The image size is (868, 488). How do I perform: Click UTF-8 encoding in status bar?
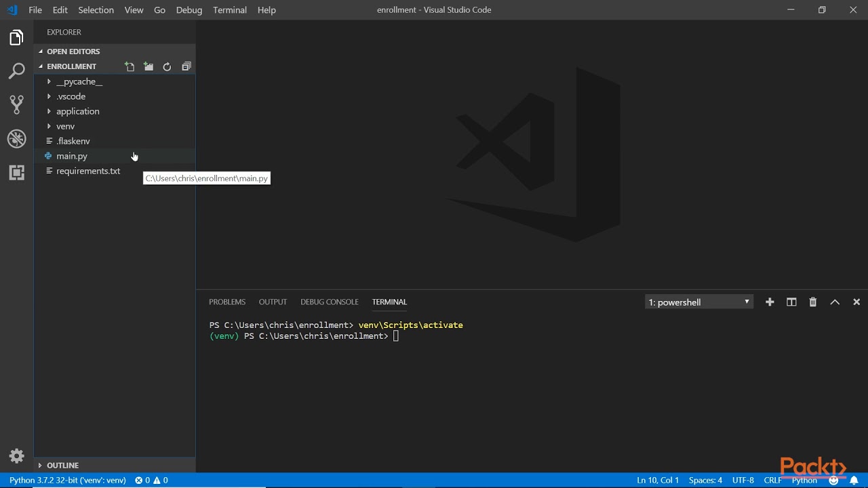[x=743, y=481]
